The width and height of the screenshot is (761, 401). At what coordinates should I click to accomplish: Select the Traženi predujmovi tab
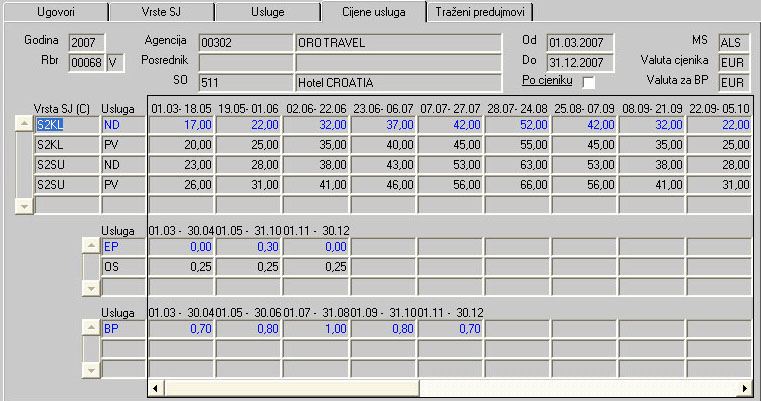point(479,12)
